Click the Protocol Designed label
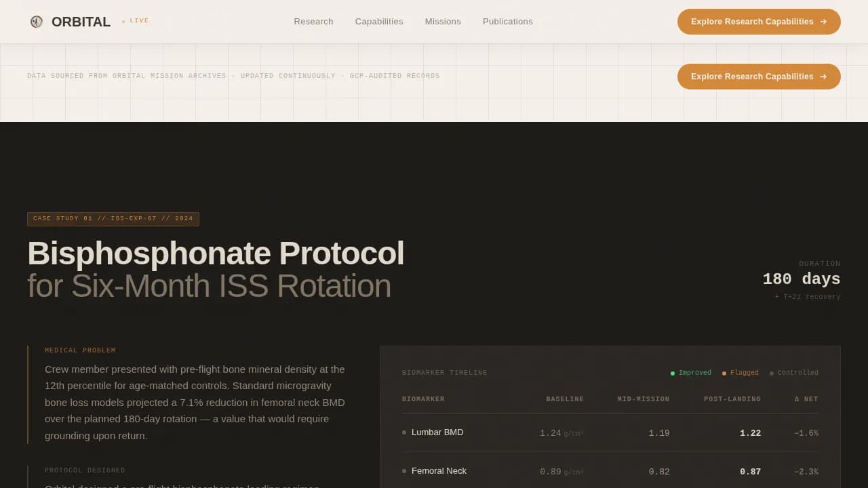The width and height of the screenshot is (868, 488). 85,470
